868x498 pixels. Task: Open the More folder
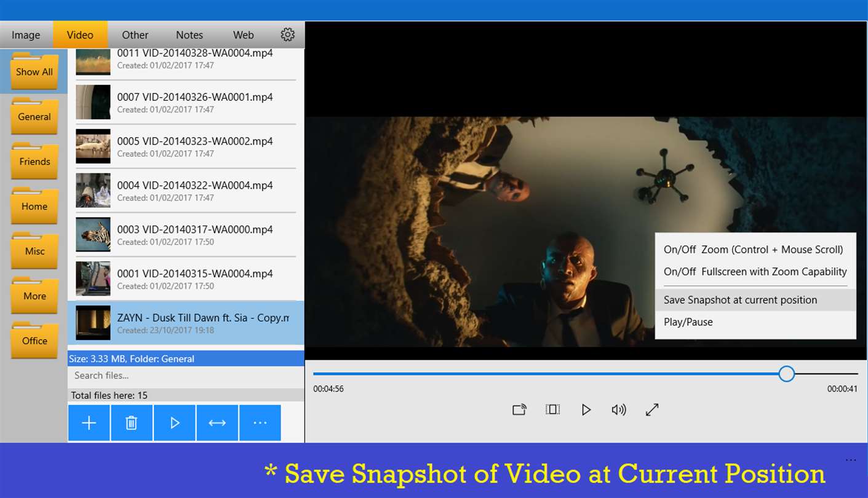coord(34,296)
